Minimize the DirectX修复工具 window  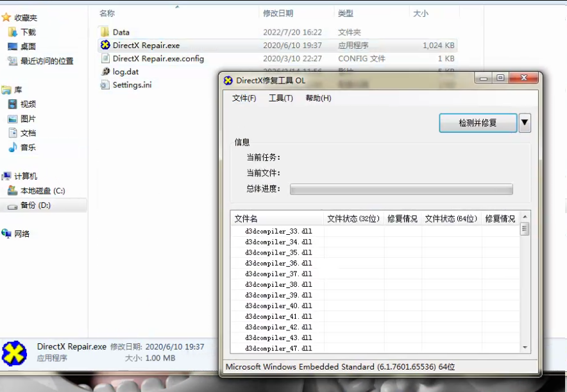484,78
